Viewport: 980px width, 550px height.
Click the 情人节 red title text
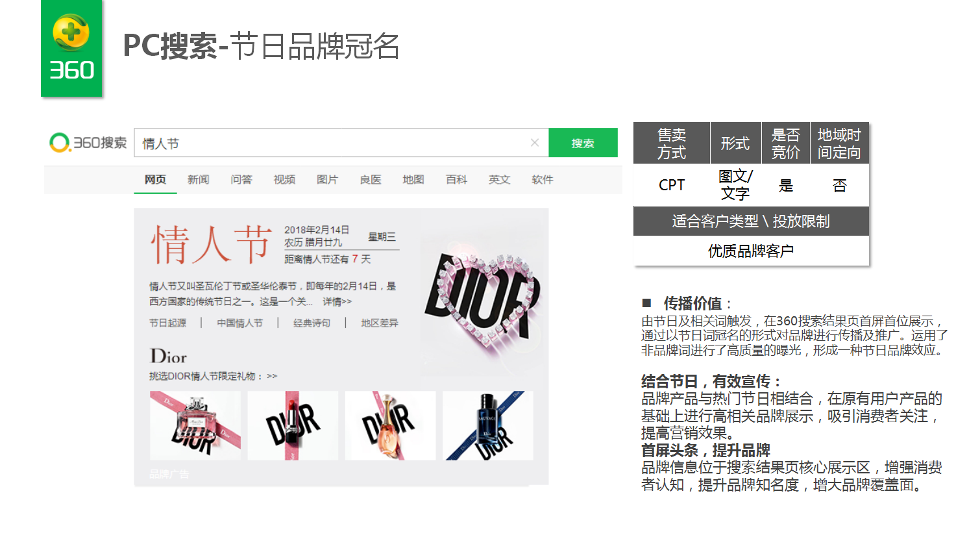[212, 245]
